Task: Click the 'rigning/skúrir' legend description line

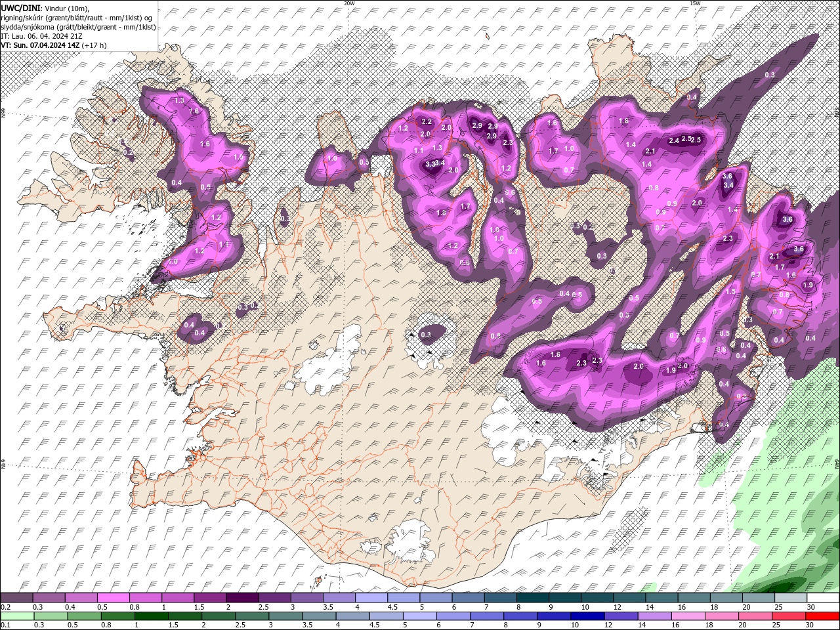Action: (77, 17)
